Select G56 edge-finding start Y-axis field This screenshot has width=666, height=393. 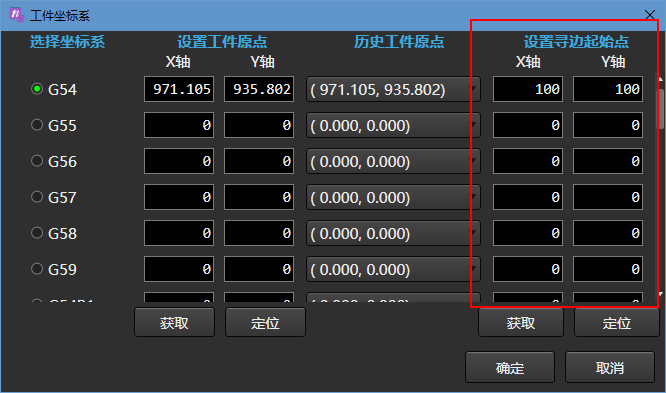pyautogui.click(x=608, y=161)
